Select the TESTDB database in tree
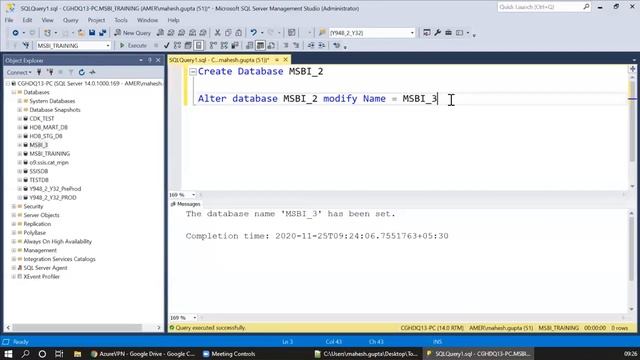The height and width of the screenshot is (360, 640). (39, 180)
